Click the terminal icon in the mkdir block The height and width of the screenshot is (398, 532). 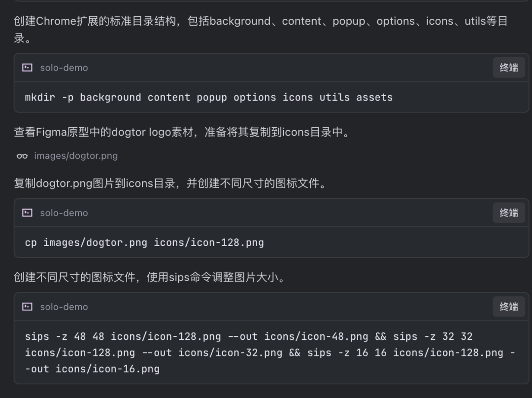[28, 68]
